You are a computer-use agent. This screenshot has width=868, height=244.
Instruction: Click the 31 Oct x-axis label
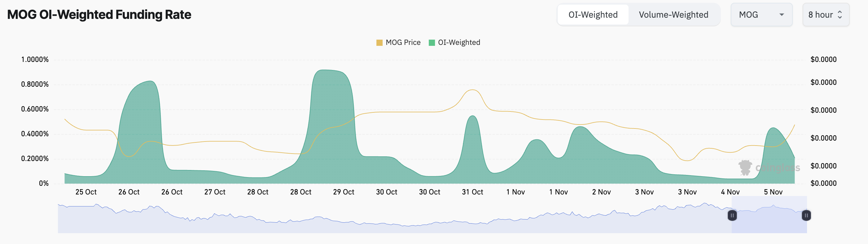(472, 192)
